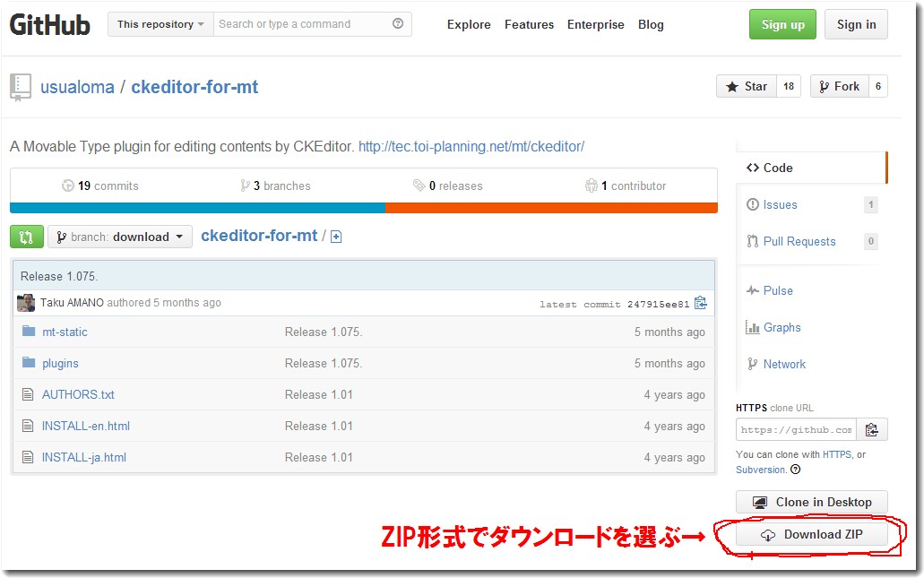Copy the HTTPS clone URL to clipboard
This screenshot has height=578, width=924.
click(x=871, y=429)
